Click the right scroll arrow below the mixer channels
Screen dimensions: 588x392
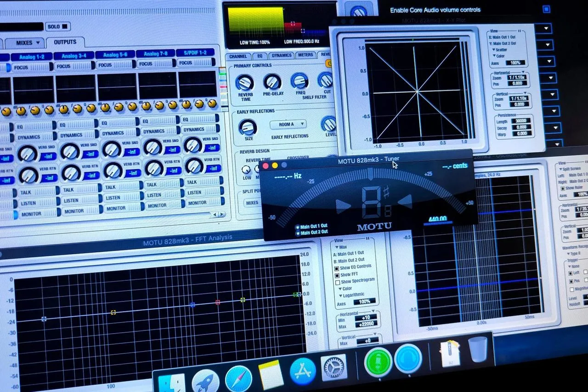(222, 215)
